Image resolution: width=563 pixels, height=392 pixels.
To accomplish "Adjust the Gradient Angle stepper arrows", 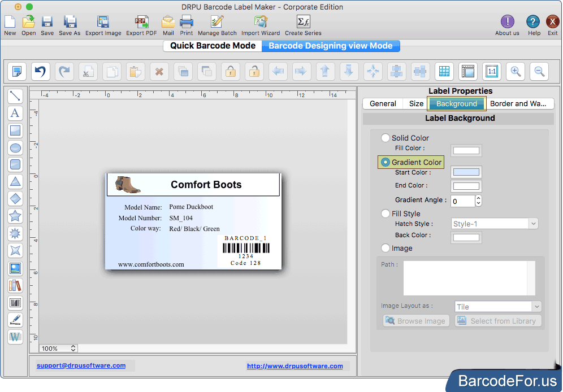I will [478, 201].
